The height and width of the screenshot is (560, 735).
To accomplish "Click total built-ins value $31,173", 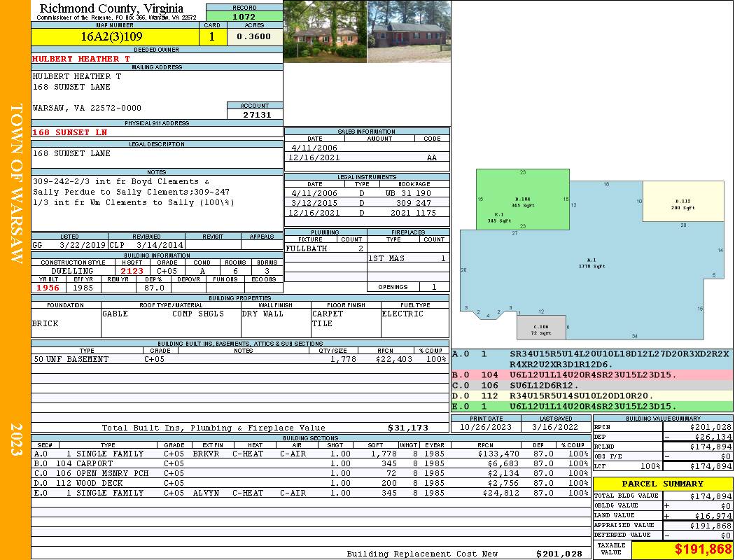I will coord(408,428).
